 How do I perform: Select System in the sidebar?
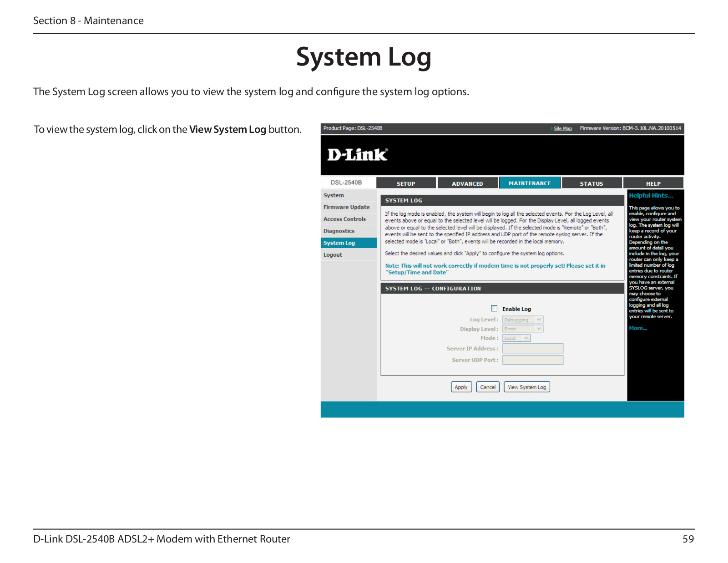point(349,195)
